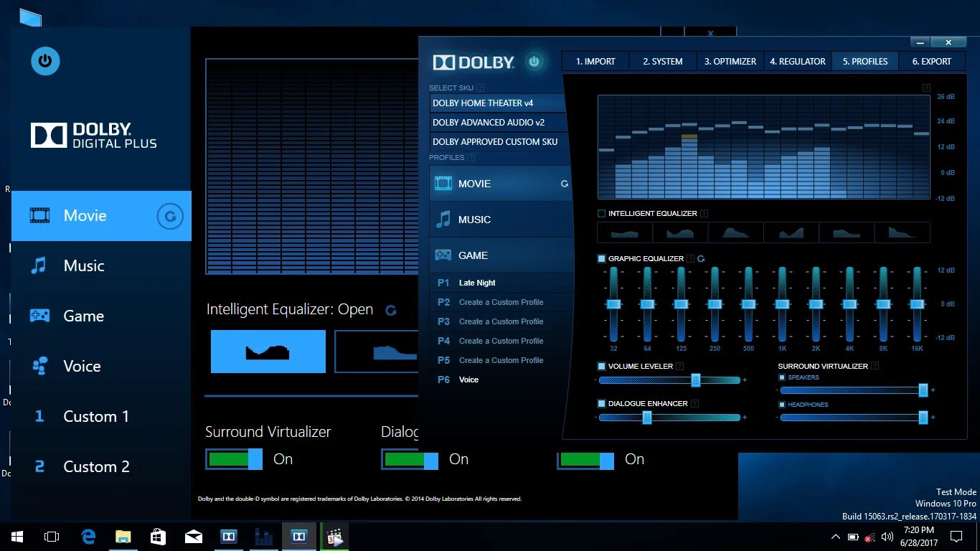
Task: Select third Intelligent Equalizer curve preset thumbnail
Action: coord(736,232)
